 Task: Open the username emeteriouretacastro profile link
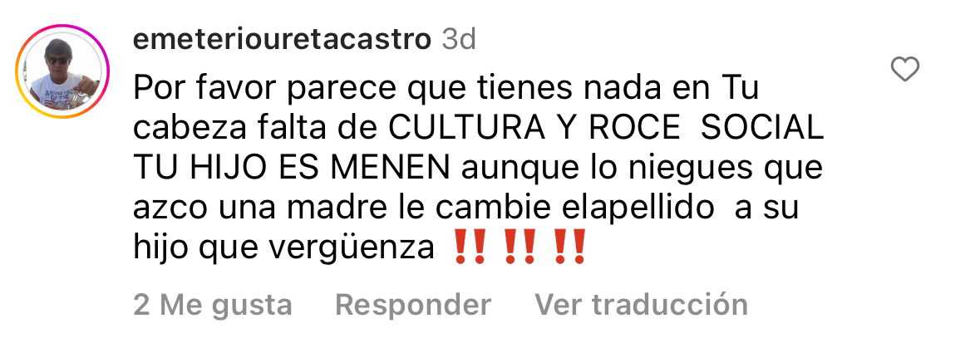(283, 40)
